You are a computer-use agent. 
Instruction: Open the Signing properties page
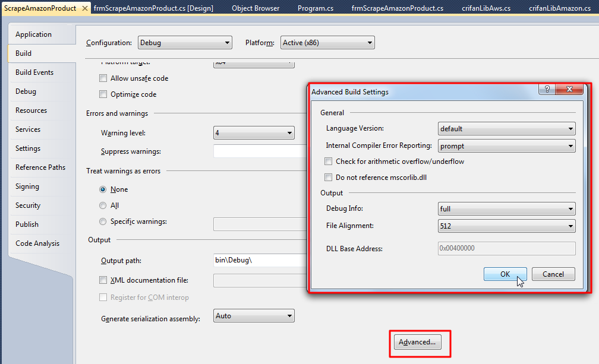(42, 186)
